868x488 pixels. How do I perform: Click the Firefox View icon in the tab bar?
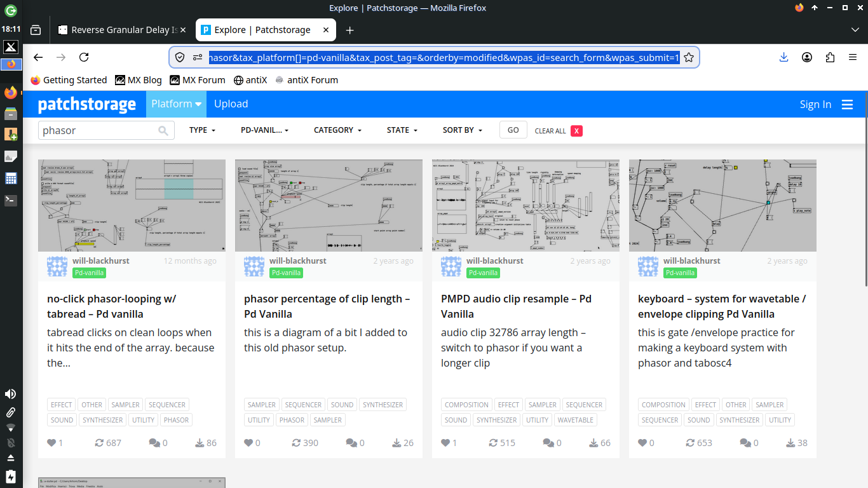36,30
